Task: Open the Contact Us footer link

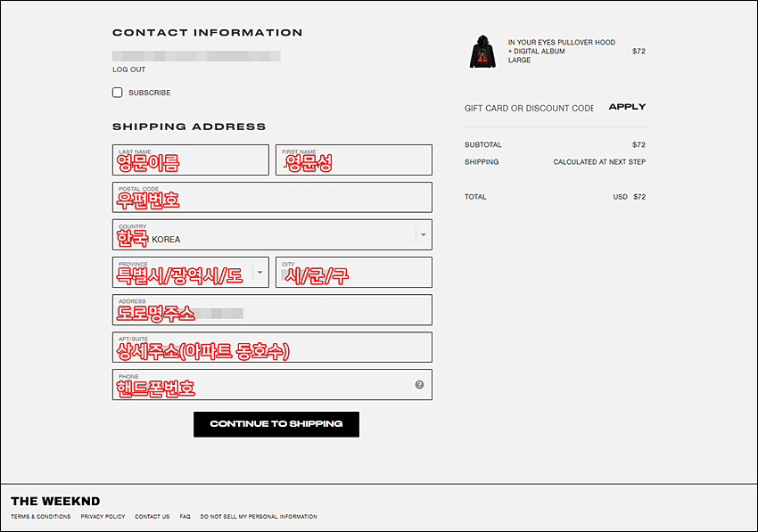Action: click(152, 517)
